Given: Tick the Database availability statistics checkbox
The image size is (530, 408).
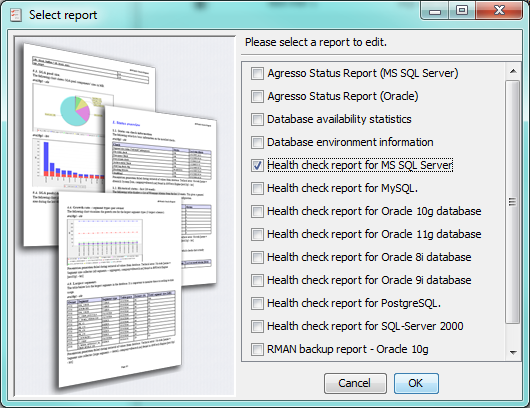Looking at the screenshot, I should [x=257, y=119].
